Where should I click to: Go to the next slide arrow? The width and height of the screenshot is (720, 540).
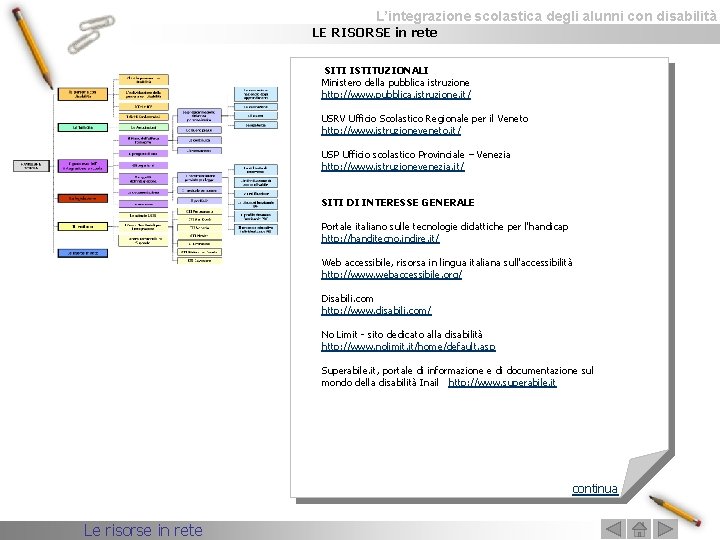[666, 529]
